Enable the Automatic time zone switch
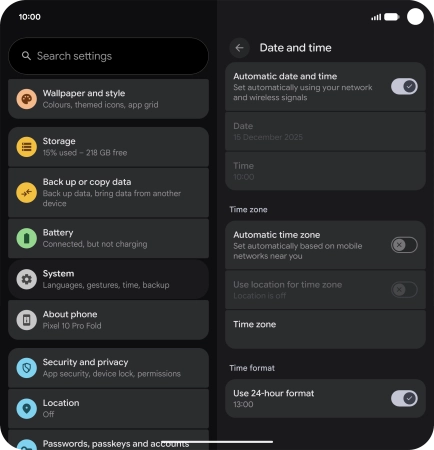Viewport: 434px width, 450px height. [x=404, y=245]
